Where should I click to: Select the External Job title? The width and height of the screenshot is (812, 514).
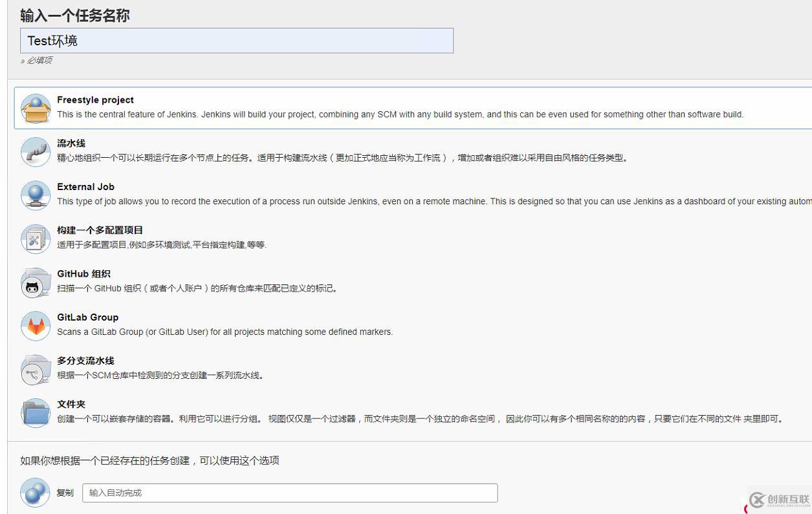coord(85,187)
